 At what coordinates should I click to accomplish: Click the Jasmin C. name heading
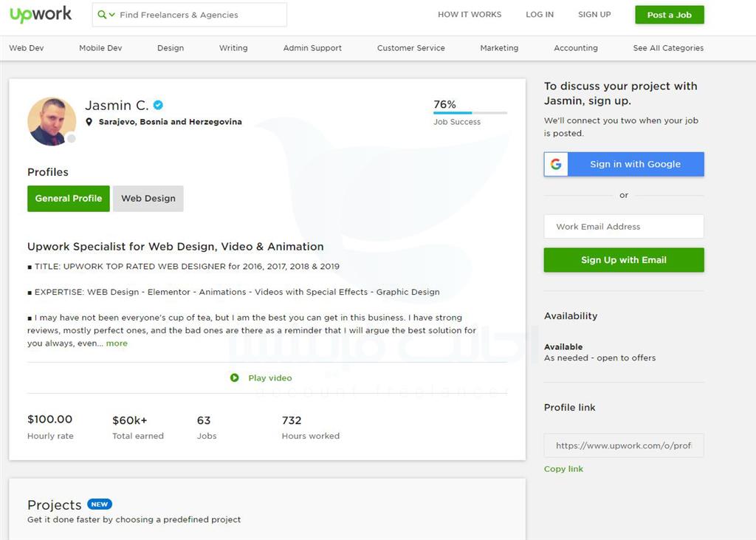click(x=117, y=105)
